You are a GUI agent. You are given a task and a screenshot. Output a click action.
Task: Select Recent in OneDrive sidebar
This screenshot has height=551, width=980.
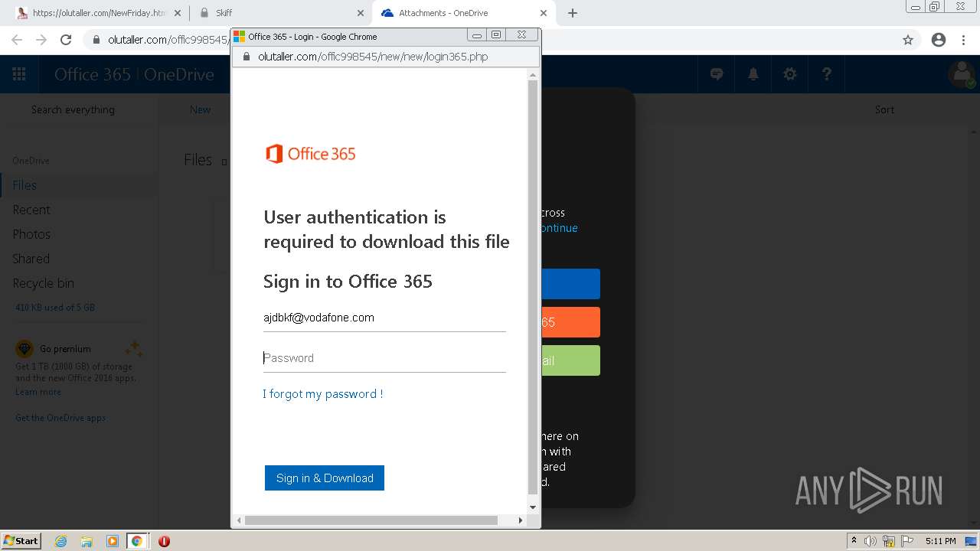(31, 210)
